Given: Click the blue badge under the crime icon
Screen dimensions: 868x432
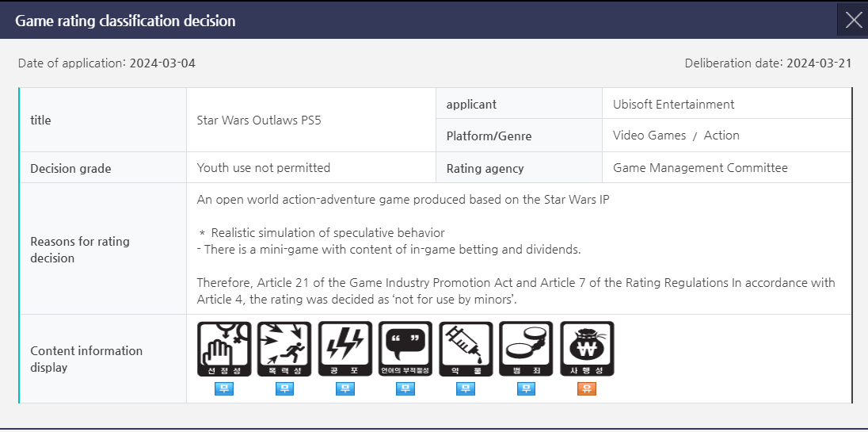Looking at the screenshot, I should tap(526, 388).
